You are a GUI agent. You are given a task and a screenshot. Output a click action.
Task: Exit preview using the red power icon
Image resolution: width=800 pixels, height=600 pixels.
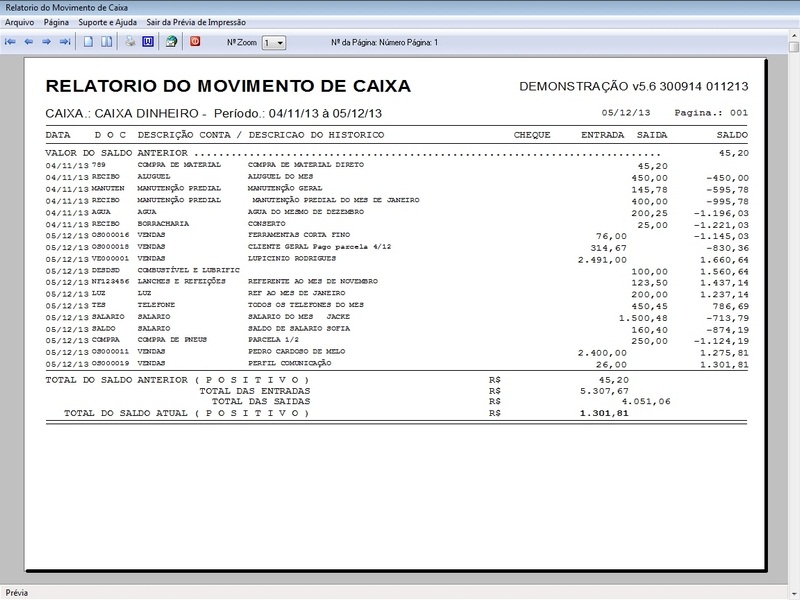coord(195,40)
